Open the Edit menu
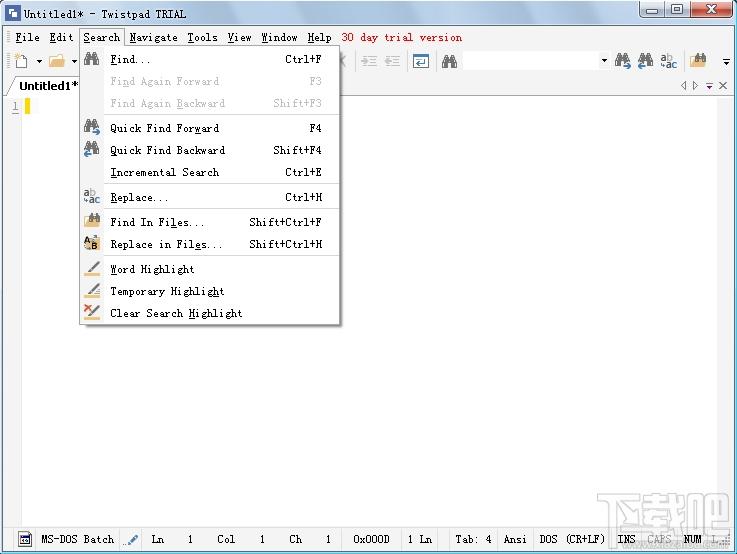 point(62,38)
